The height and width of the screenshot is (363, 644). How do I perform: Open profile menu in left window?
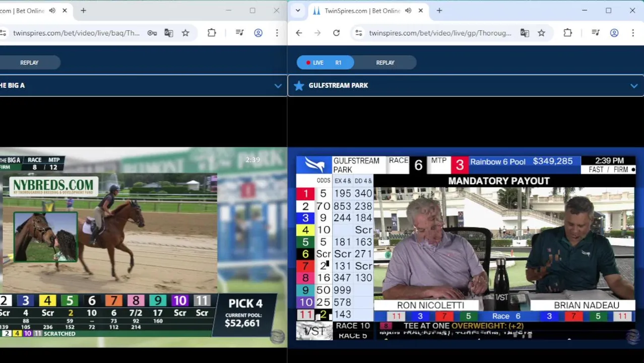258,33
